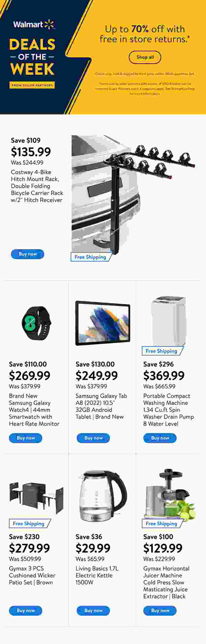Open the portable washing machine image
Screen dimensions: 206x644
(x=168, y=321)
